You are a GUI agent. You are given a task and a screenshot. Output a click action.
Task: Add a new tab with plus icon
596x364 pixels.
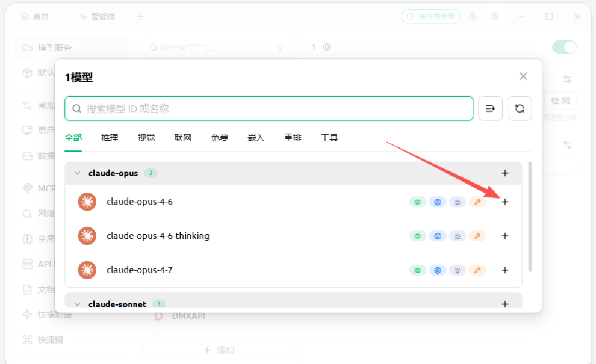pyautogui.click(x=141, y=17)
